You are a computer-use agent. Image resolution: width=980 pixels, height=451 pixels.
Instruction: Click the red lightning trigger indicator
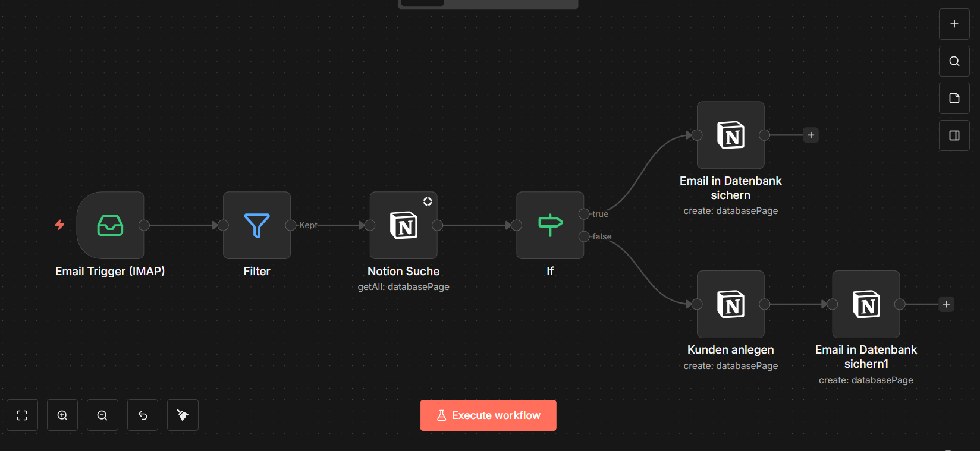[59, 225]
